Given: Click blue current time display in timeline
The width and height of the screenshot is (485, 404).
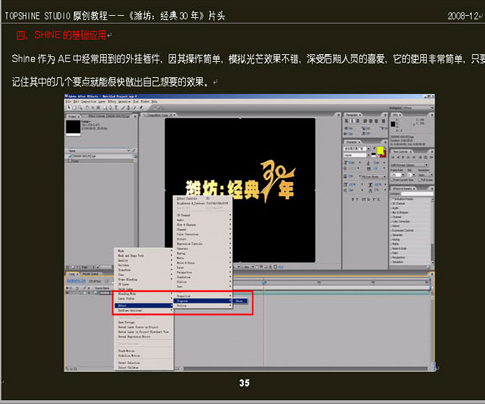Looking at the screenshot, I should (76, 282).
